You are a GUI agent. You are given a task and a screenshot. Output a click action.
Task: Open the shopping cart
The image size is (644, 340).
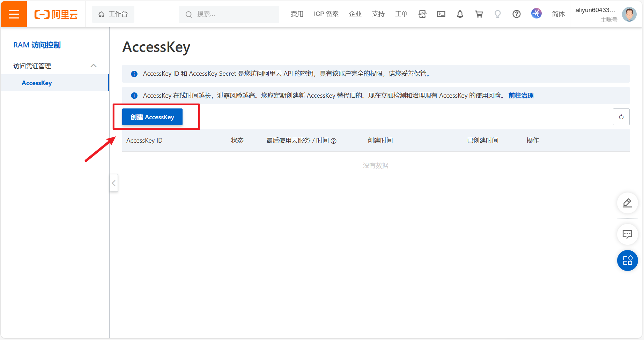(x=479, y=14)
